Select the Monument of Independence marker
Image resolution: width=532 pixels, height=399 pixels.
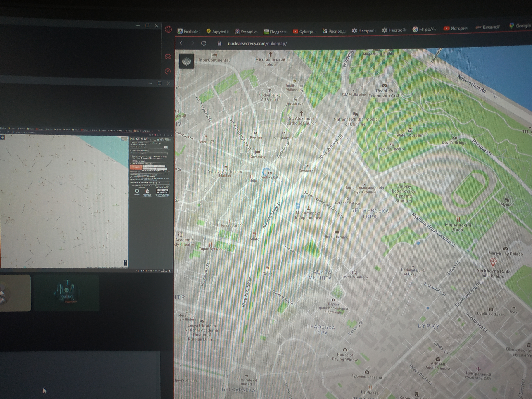(x=308, y=208)
